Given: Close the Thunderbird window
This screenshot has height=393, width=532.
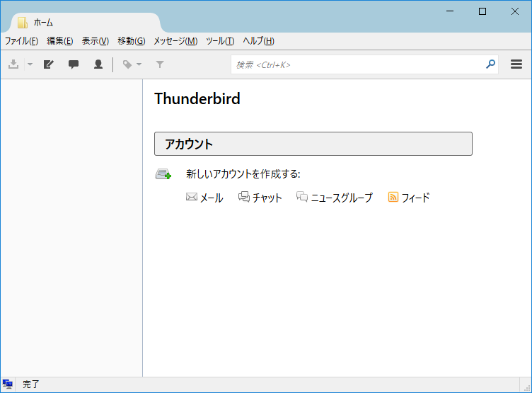Looking at the screenshot, I should coord(515,11).
